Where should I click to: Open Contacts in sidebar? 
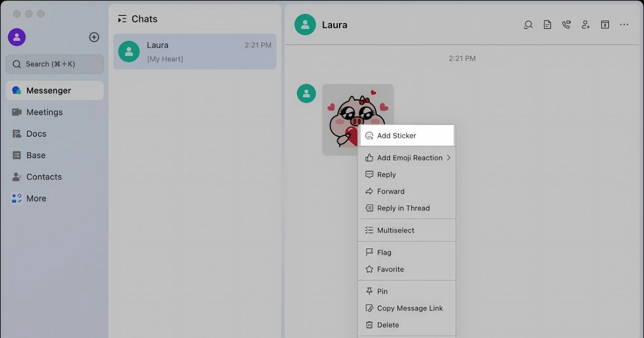55,177
